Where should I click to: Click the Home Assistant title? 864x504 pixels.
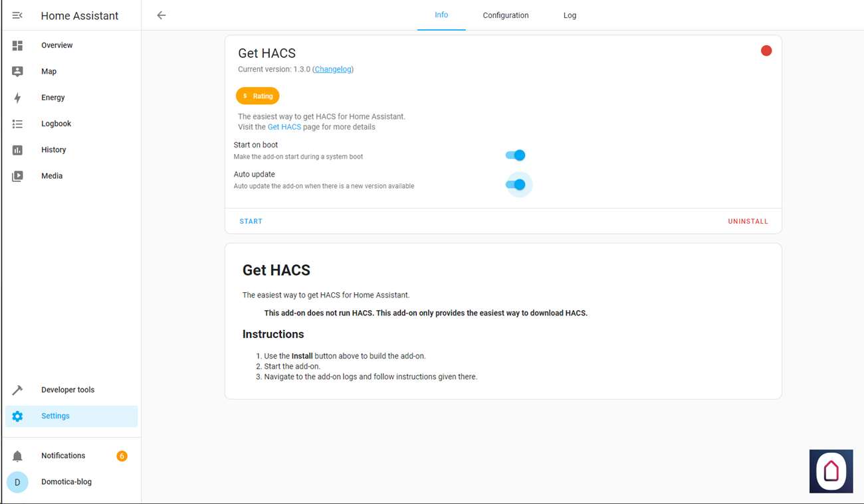[x=80, y=16]
